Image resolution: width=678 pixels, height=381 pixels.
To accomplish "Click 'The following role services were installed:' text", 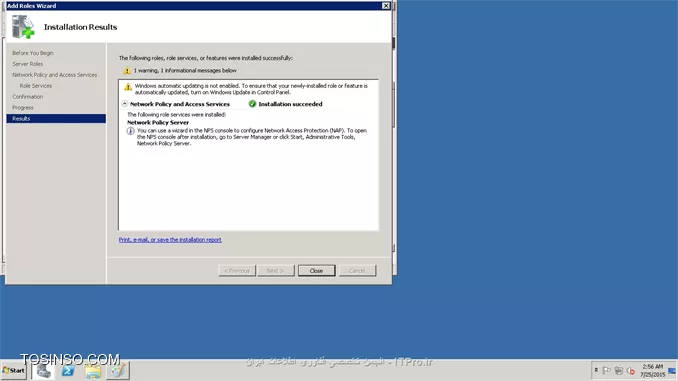I will point(176,115).
